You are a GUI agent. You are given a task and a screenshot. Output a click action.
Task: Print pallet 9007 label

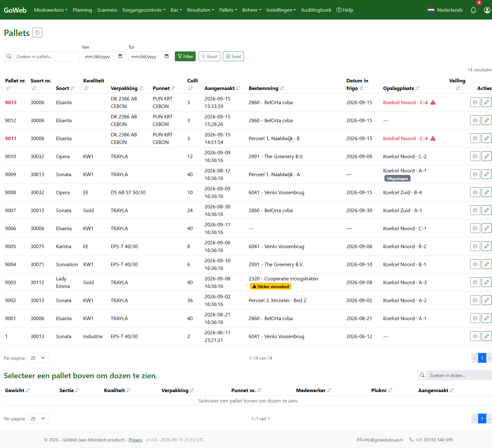coord(475,210)
